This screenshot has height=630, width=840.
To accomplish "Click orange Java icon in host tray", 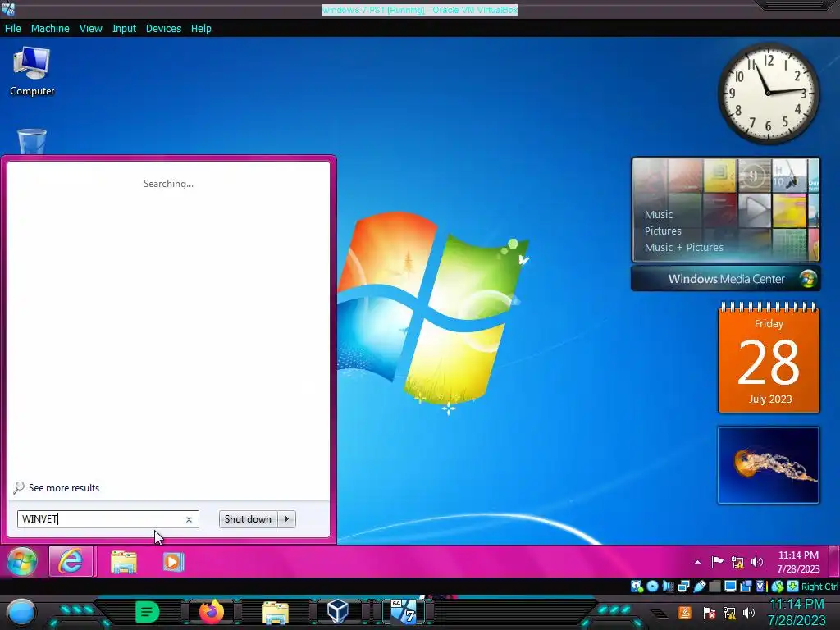I will 685,612.
